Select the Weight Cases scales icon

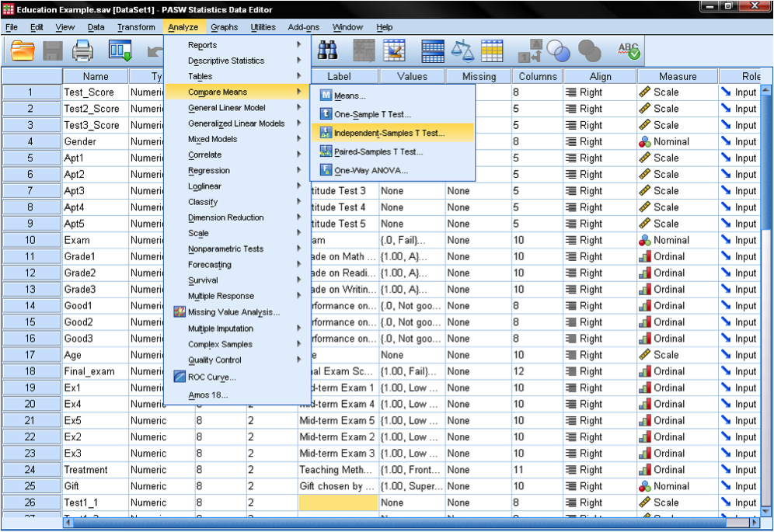coord(463,50)
